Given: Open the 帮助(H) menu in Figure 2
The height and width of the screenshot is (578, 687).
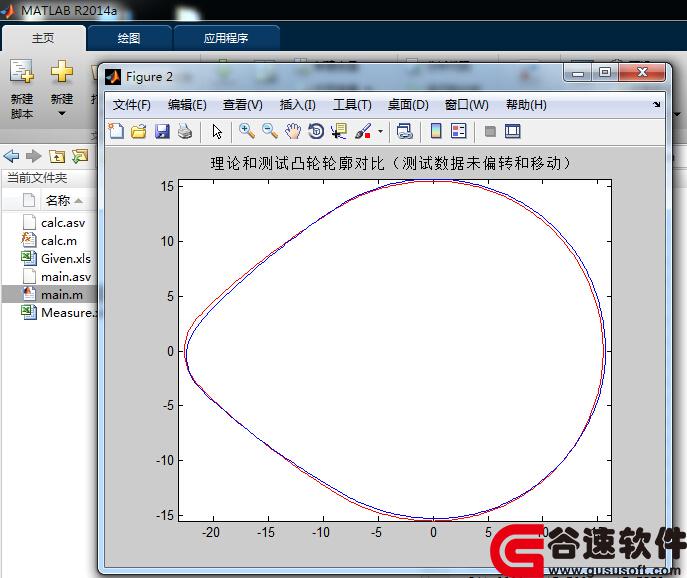Looking at the screenshot, I should pos(526,105).
